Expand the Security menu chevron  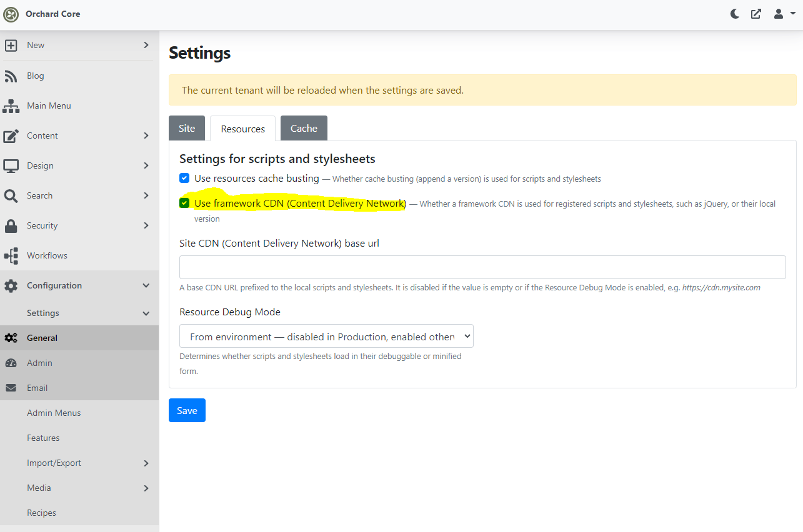[146, 225]
